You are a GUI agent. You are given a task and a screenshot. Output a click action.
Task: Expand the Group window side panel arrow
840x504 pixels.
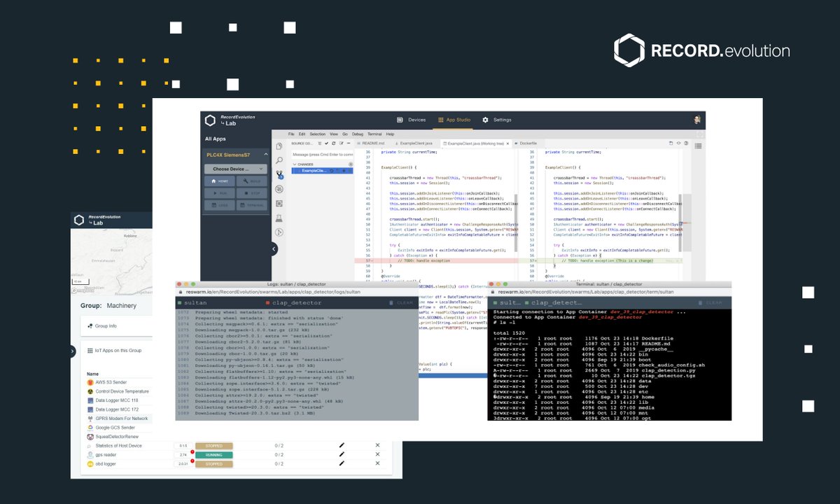click(73, 351)
